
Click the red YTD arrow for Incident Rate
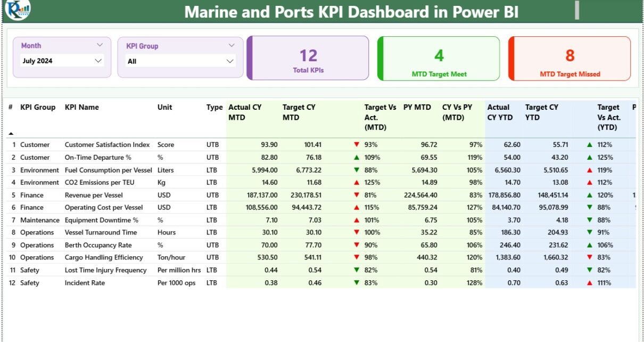[x=589, y=283]
